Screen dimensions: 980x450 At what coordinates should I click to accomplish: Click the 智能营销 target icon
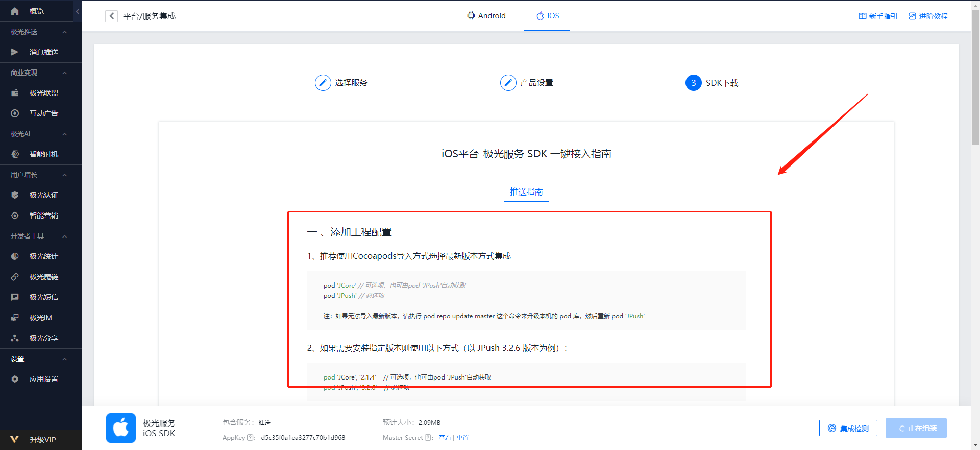[15, 215]
